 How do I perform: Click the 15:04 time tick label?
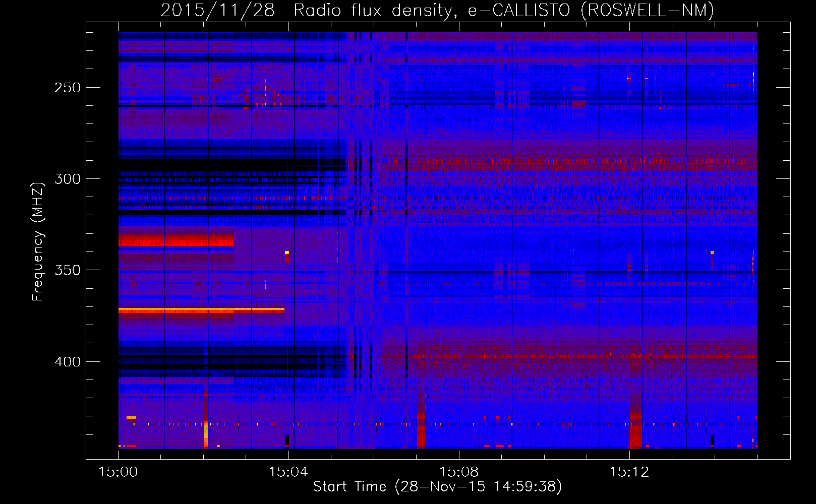288,472
